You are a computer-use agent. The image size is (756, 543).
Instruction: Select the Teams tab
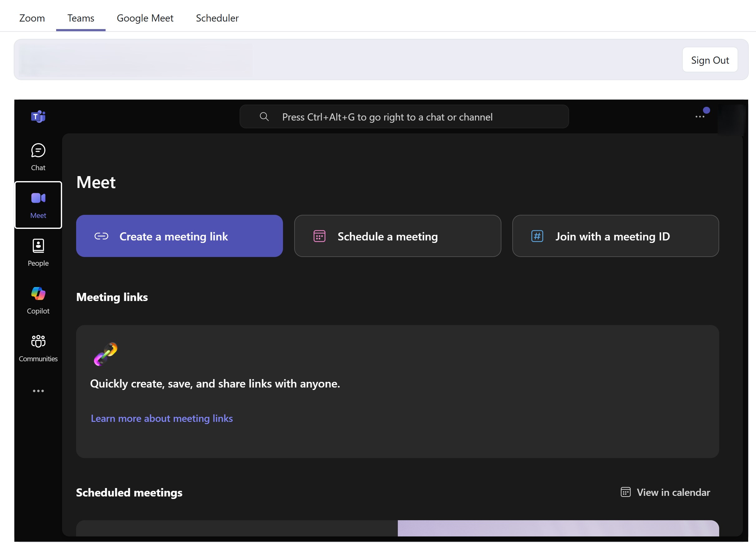(81, 18)
